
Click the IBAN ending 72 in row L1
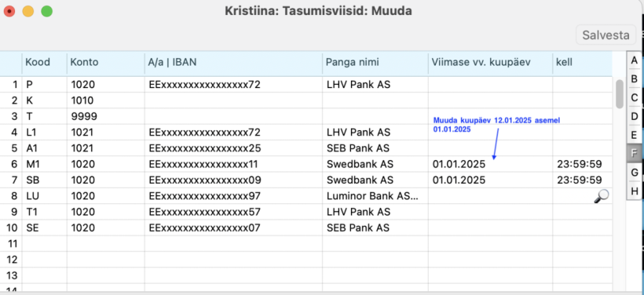204,133
